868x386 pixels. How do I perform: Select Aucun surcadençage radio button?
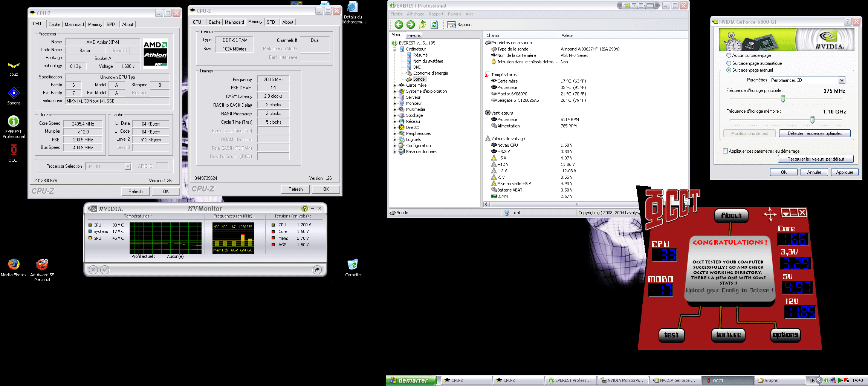click(729, 55)
